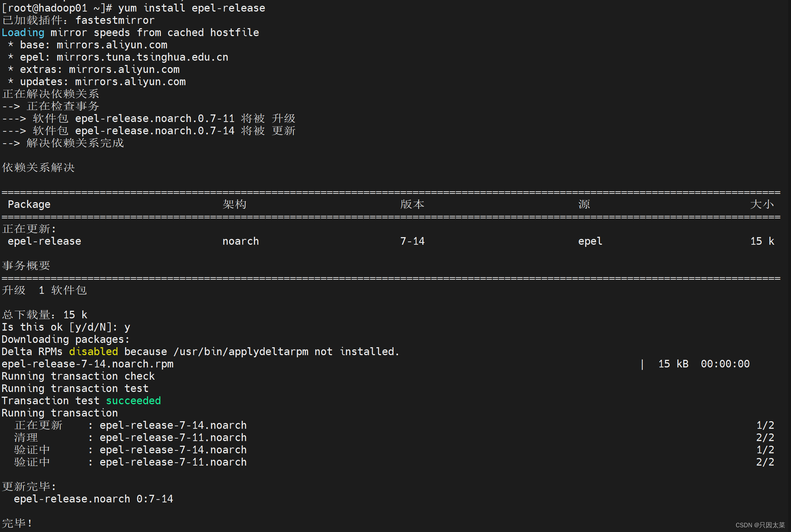Click '验证中 : epel-release-7-14.noarch' line

click(131, 450)
